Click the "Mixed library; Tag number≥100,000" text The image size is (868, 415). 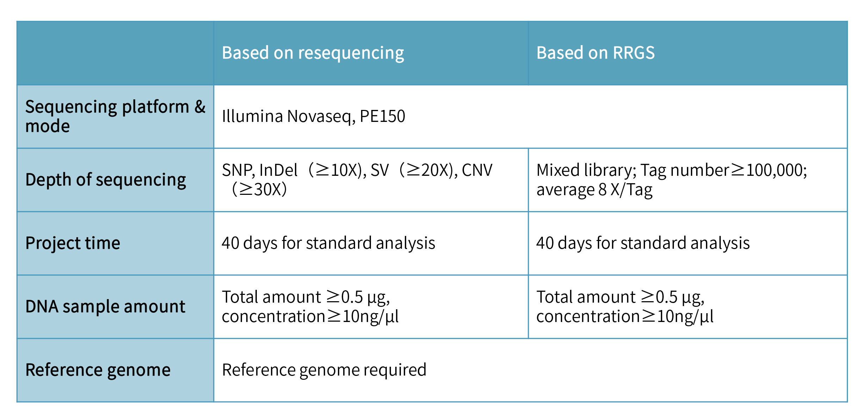671,170
